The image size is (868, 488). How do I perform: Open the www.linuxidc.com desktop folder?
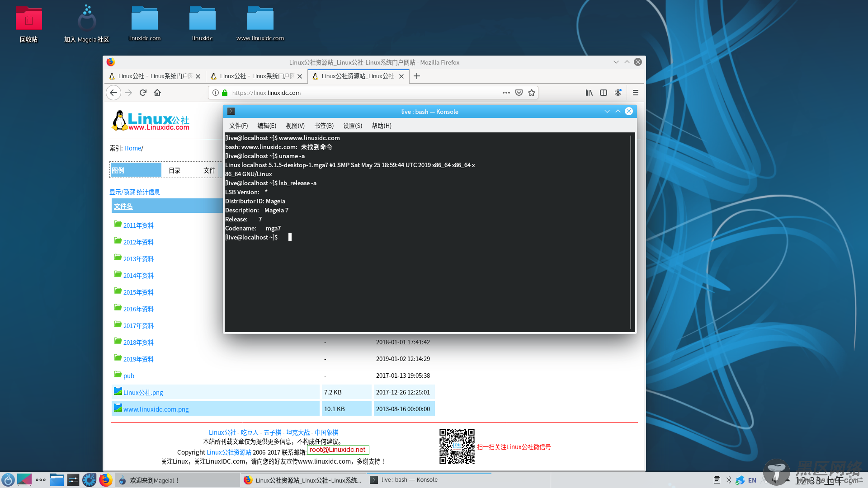[260, 23]
